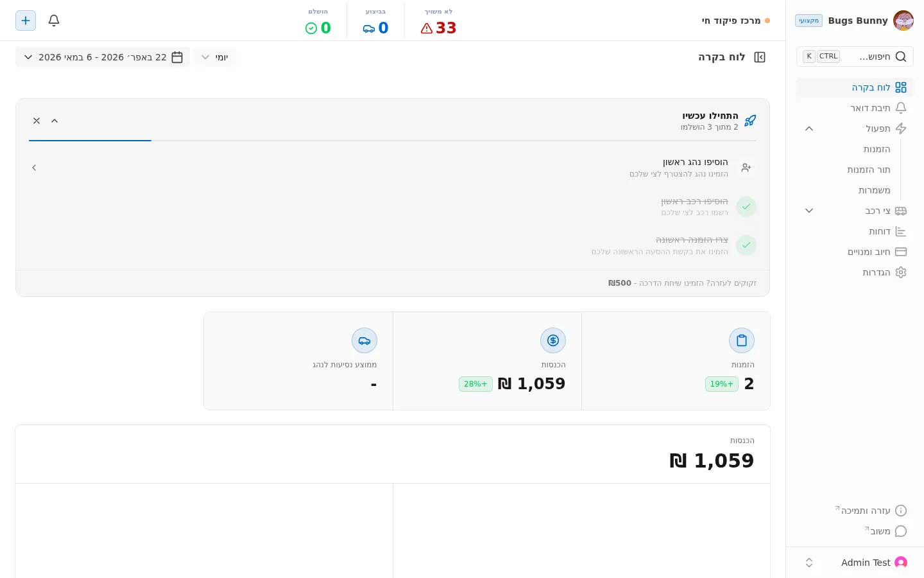This screenshot has width=924, height=578.
Task: Click the +28% change badge
Action: tap(475, 384)
